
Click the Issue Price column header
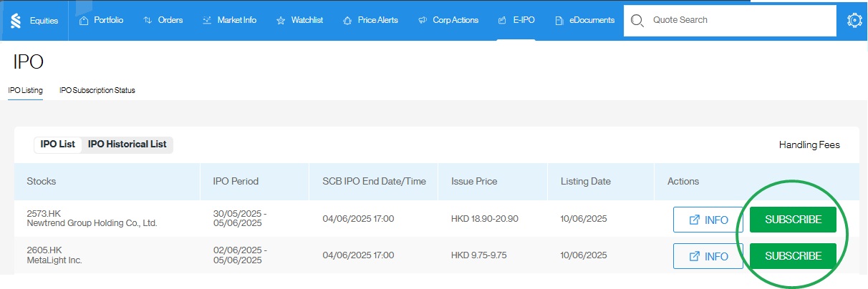[474, 182]
